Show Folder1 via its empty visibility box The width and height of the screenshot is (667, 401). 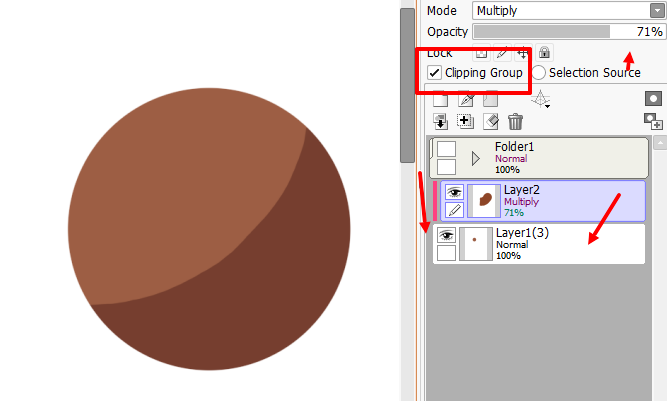(x=446, y=149)
